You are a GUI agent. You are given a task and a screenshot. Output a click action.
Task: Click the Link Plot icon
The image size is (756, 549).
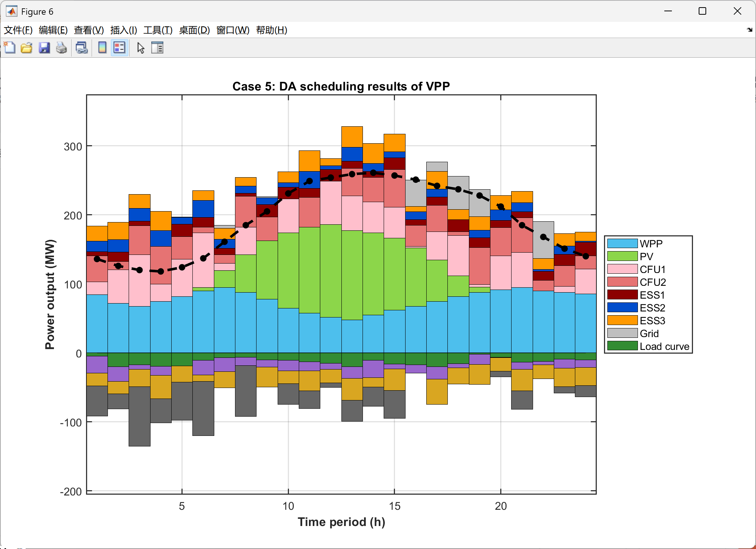81,48
